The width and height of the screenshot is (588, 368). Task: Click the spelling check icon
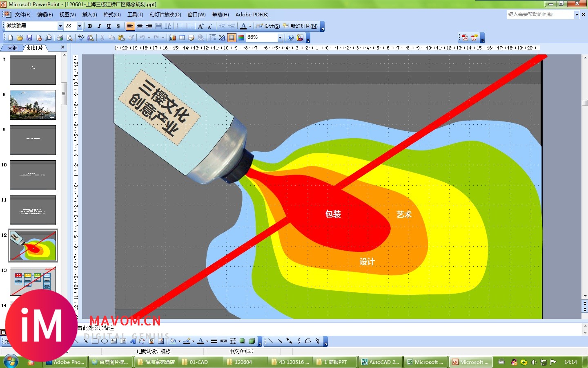[x=81, y=38]
